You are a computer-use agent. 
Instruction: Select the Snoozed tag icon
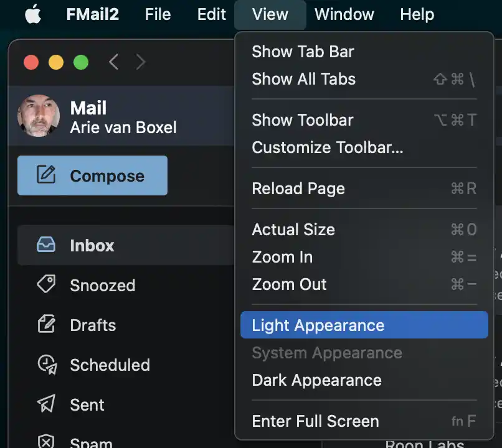point(47,284)
